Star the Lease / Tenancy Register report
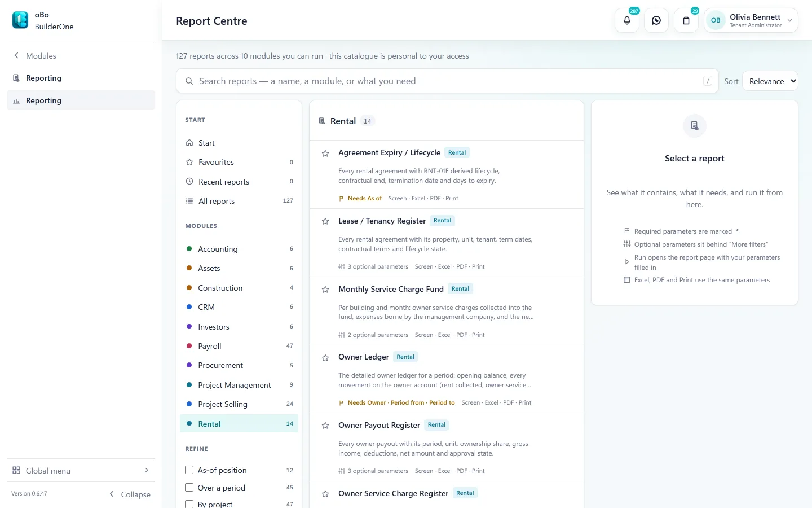Image resolution: width=812 pixels, height=508 pixels. click(x=325, y=221)
